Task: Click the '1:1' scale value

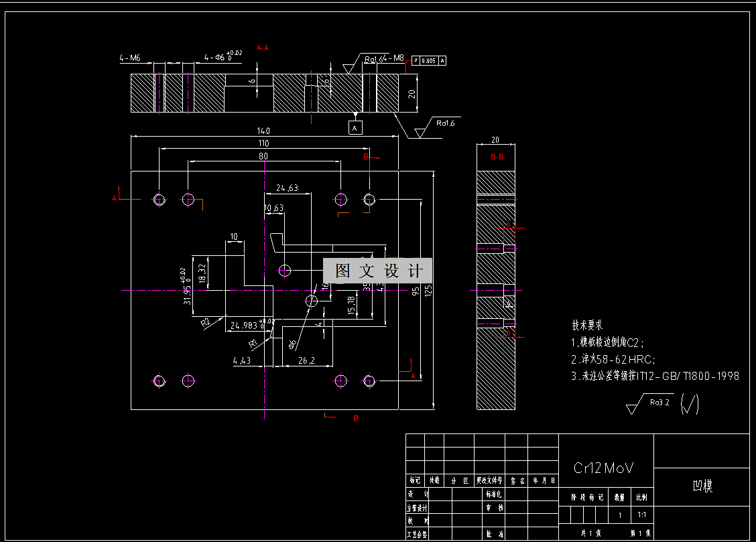Action: coord(642,515)
